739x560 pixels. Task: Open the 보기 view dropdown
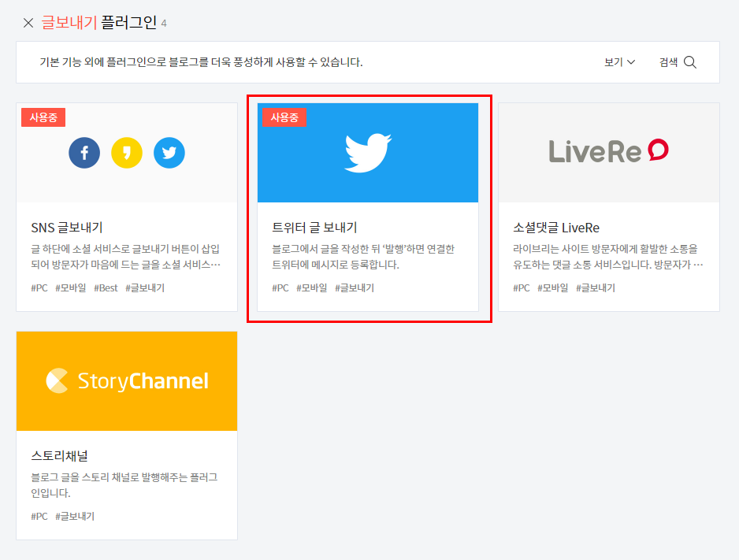pos(619,62)
